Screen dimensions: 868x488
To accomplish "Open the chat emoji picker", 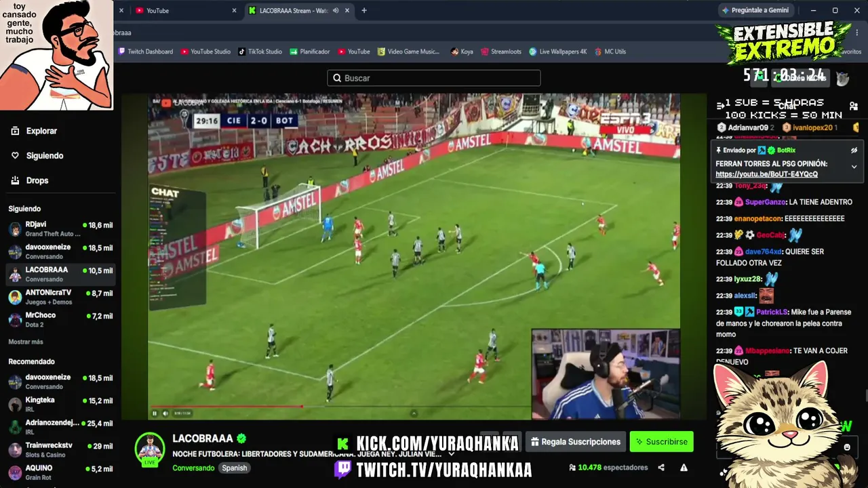I will click(x=847, y=447).
